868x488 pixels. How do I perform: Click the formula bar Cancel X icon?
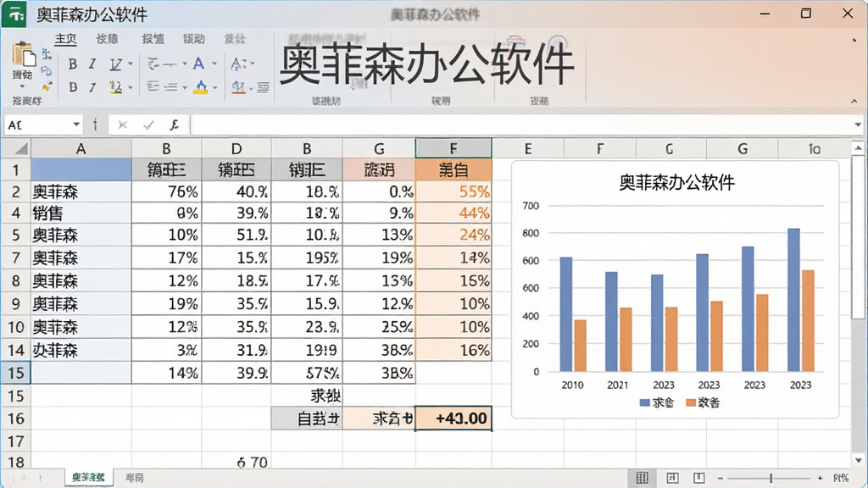[x=123, y=125]
